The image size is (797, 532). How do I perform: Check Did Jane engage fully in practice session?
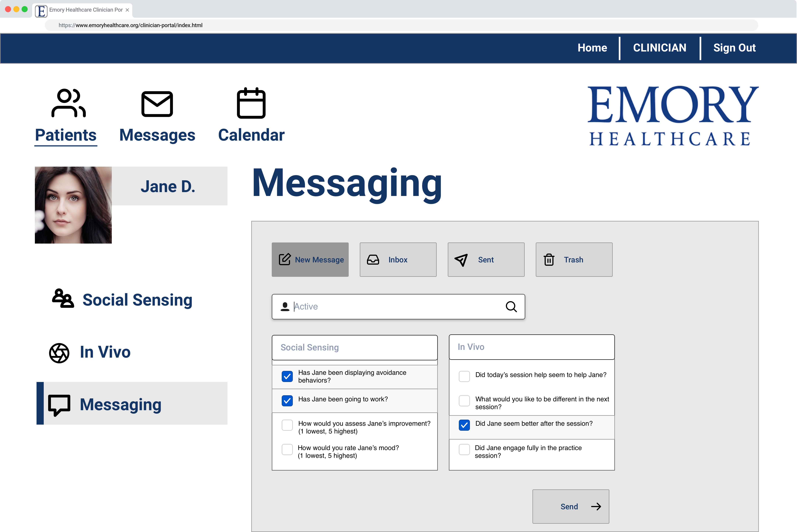[x=464, y=450]
